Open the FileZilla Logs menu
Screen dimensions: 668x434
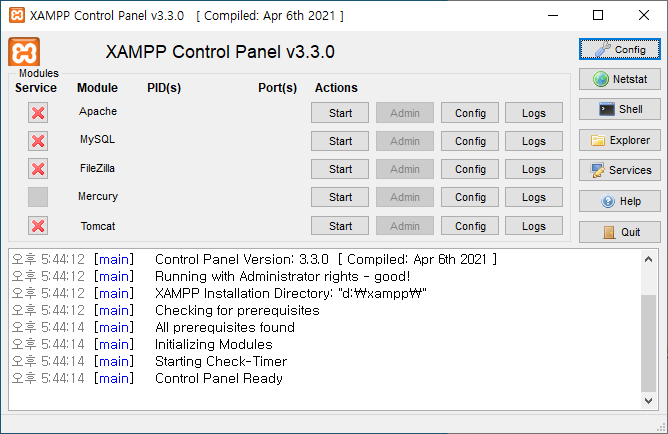534,169
